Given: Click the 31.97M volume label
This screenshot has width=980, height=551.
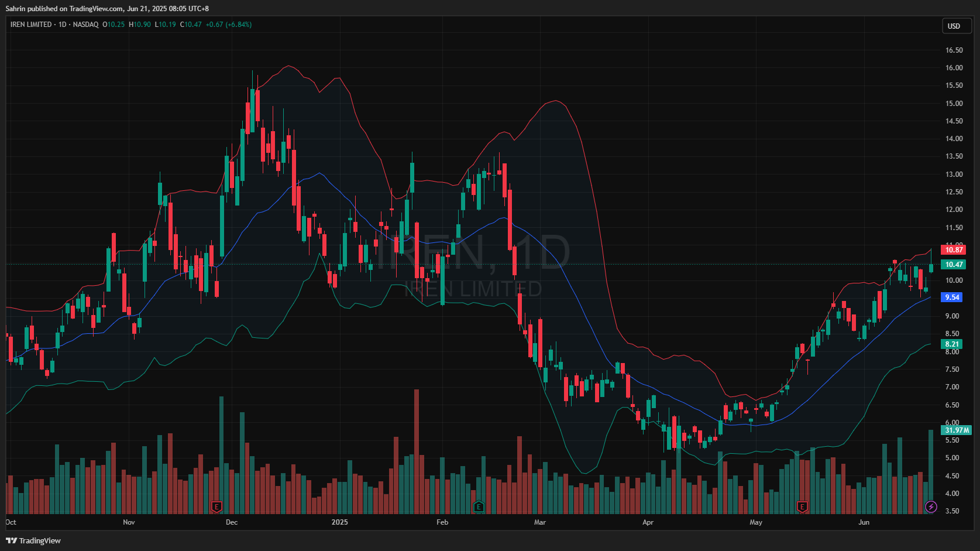Looking at the screenshot, I should click(x=956, y=430).
